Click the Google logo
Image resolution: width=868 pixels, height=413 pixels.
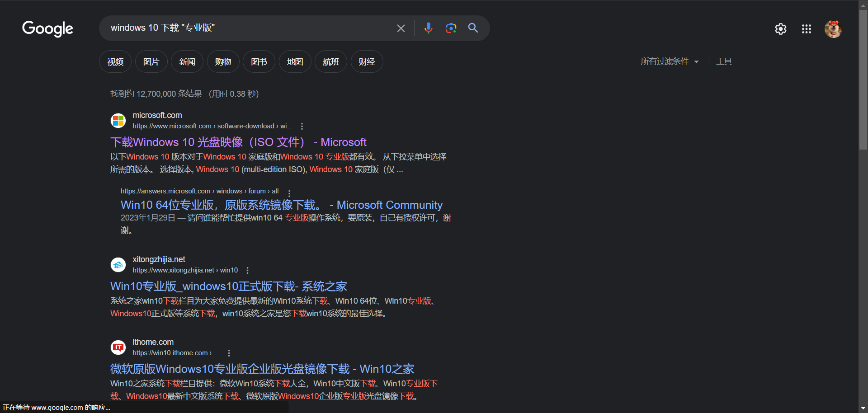pos(47,28)
